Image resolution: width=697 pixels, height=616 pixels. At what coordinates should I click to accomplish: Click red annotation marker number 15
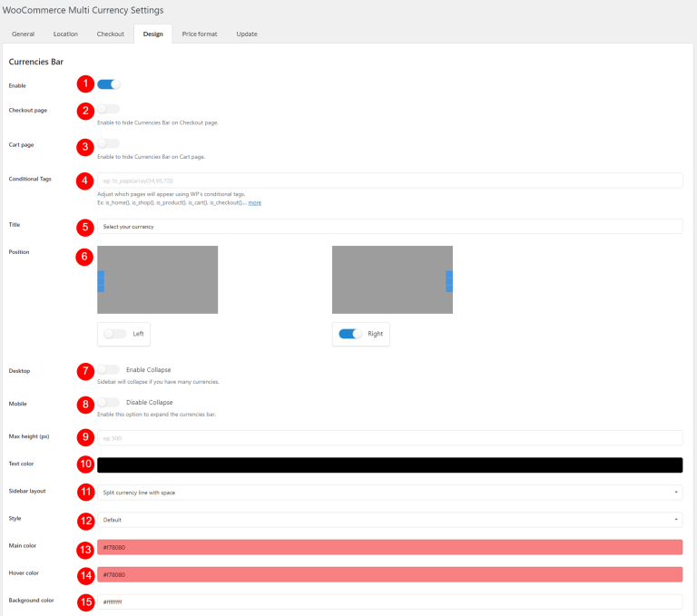click(85, 601)
